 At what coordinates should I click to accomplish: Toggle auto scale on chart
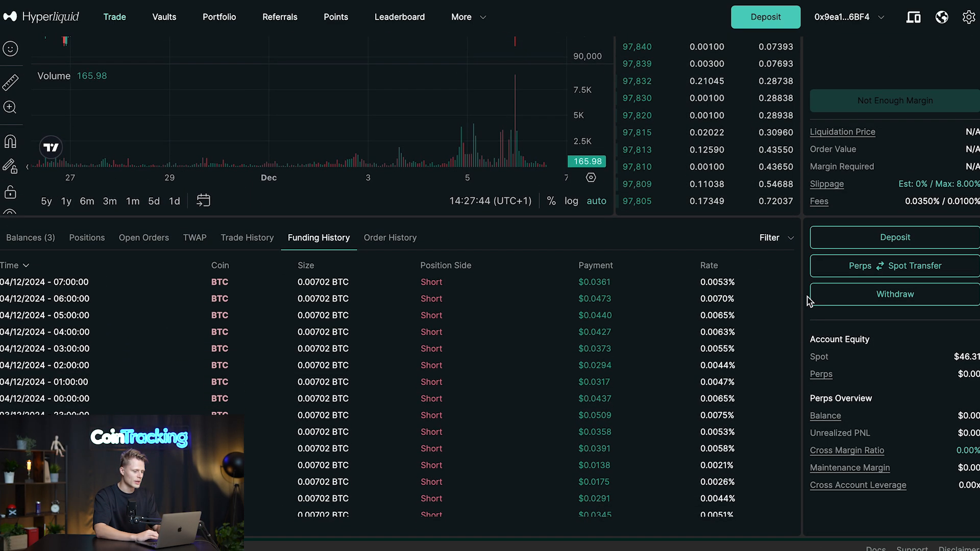pyautogui.click(x=596, y=201)
